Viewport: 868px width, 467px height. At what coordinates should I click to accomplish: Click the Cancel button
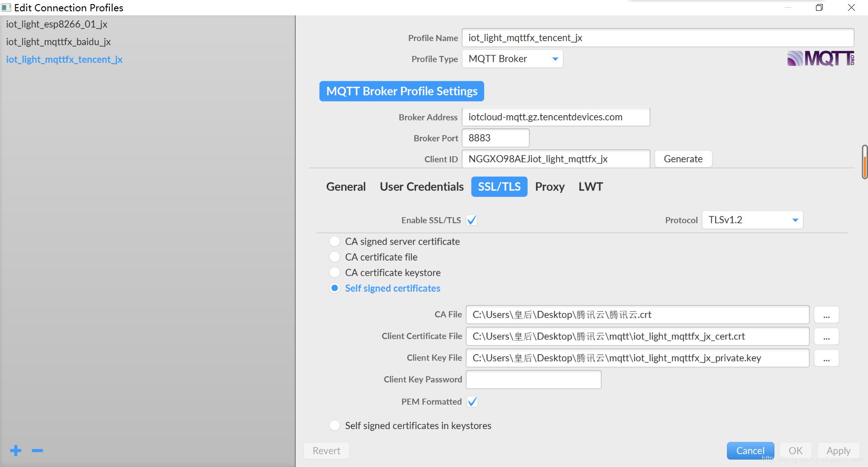(750, 451)
